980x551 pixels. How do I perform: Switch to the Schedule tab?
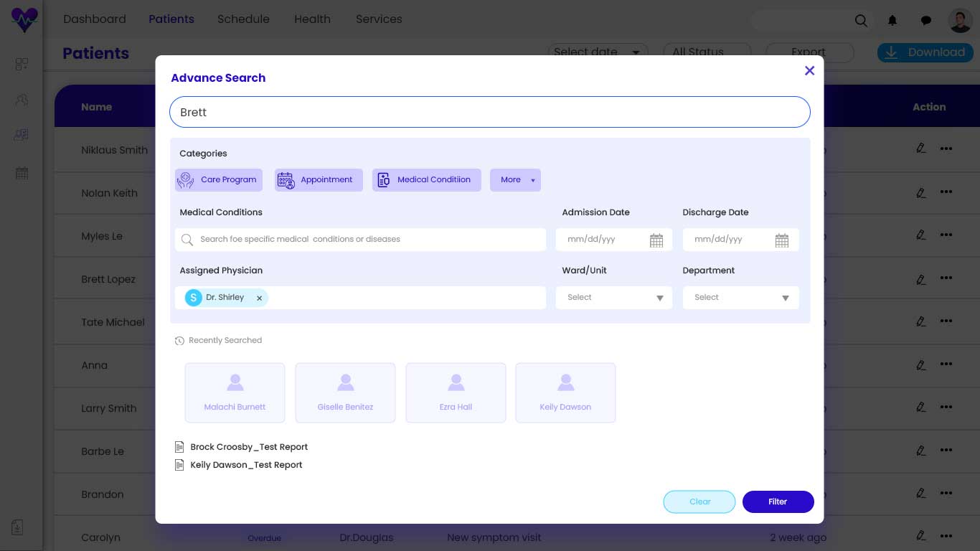click(x=243, y=19)
